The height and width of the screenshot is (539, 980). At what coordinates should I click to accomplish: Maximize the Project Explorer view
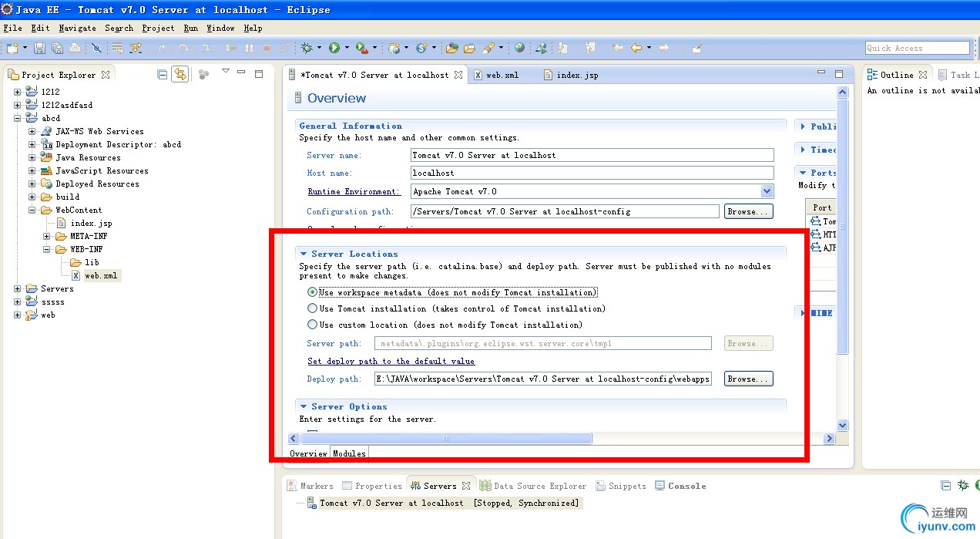tap(259, 74)
